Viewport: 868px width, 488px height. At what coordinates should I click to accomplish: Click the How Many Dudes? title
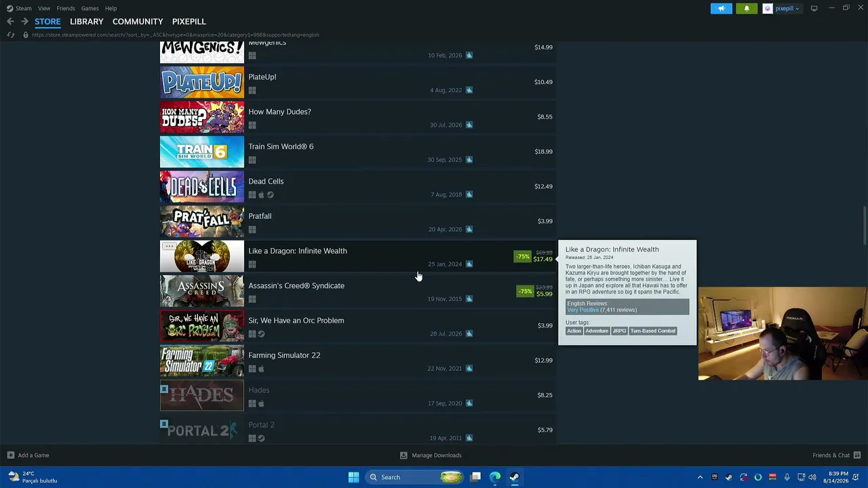[x=279, y=112]
